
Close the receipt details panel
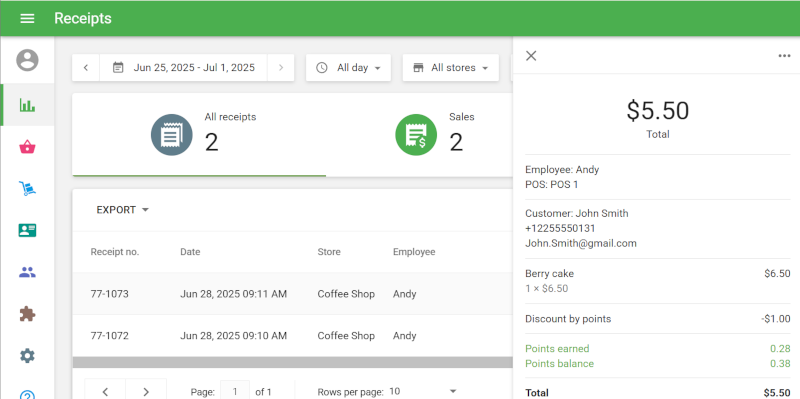tap(531, 56)
